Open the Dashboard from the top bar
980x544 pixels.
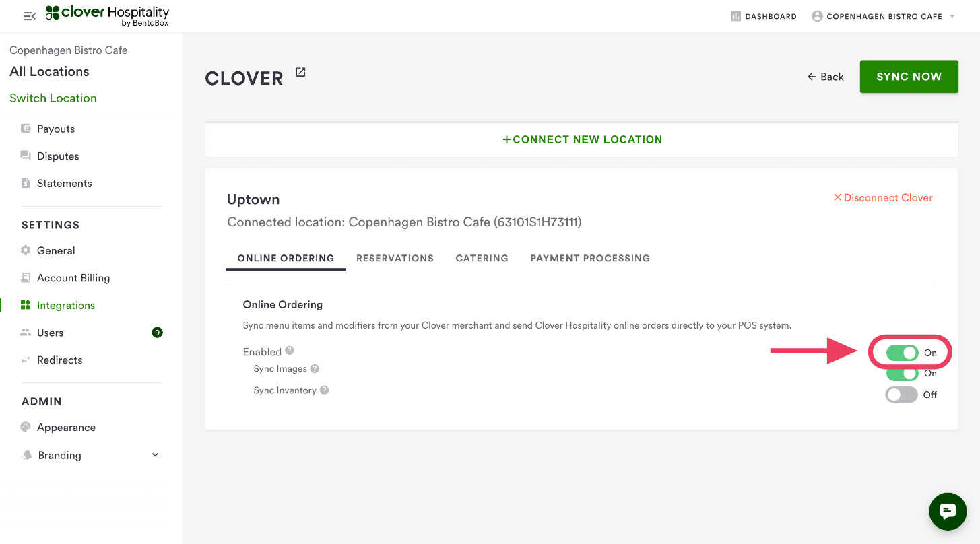coord(763,16)
